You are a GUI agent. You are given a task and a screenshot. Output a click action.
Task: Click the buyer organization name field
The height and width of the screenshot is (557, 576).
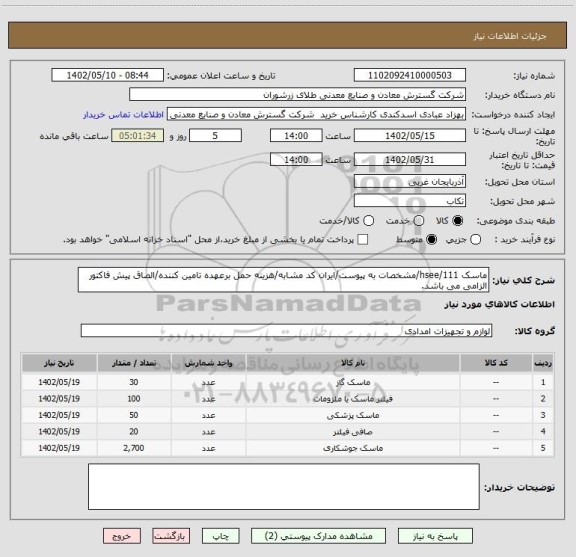pos(297,95)
